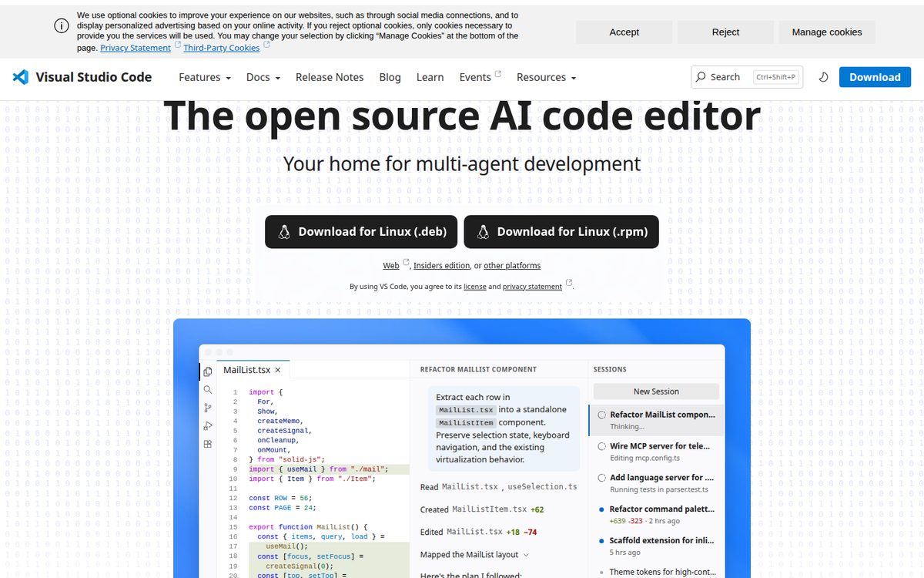The image size is (924, 578).
Task: Click the Visual Studio Code brand text
Action: 94,77
